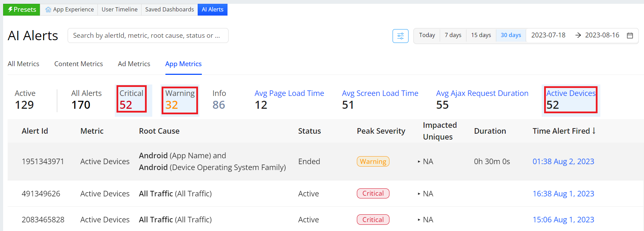Expand Impacted Uniques for alert 491349626

tap(419, 194)
